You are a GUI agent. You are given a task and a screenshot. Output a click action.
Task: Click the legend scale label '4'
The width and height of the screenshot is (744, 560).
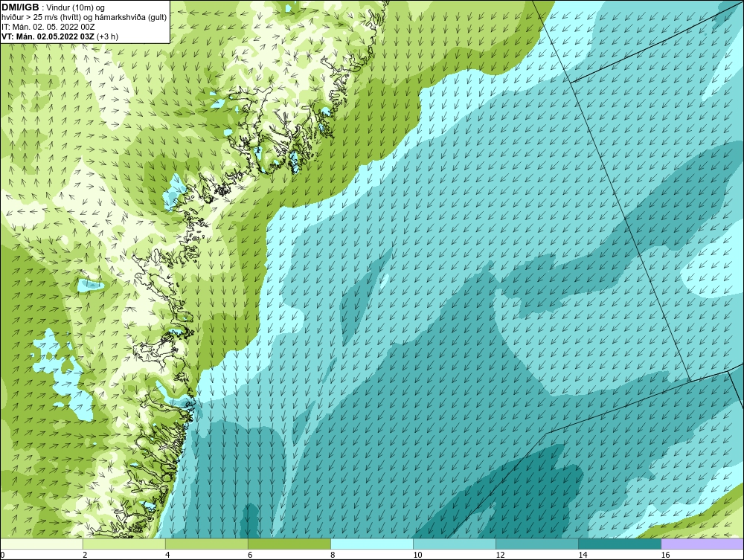(167, 555)
